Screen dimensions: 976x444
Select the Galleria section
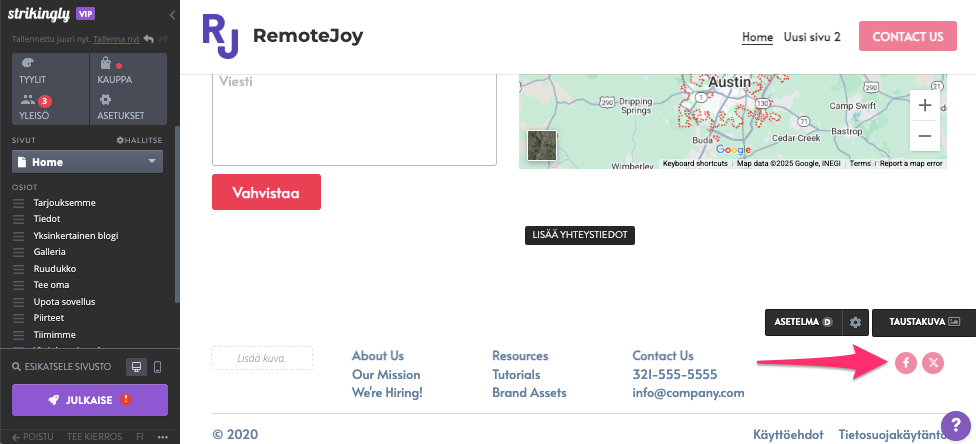click(x=49, y=252)
